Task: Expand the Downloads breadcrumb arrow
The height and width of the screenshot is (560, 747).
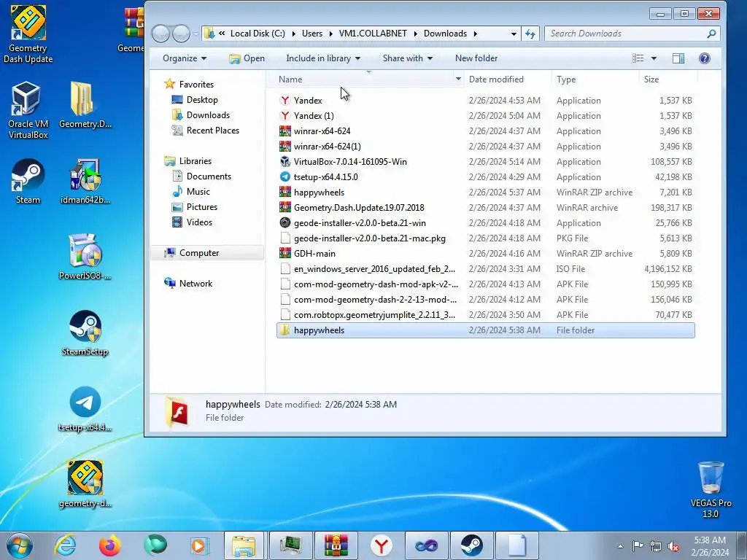Action: pos(475,34)
